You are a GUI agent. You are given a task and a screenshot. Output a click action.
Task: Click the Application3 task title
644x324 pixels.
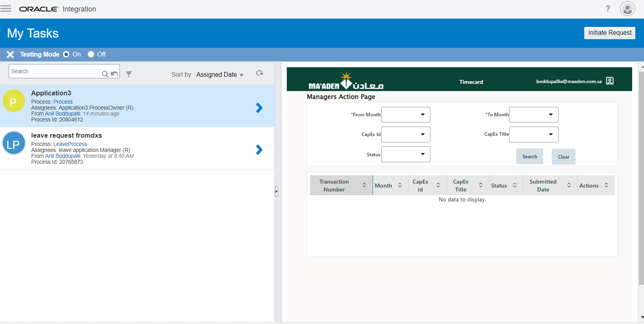pos(51,93)
